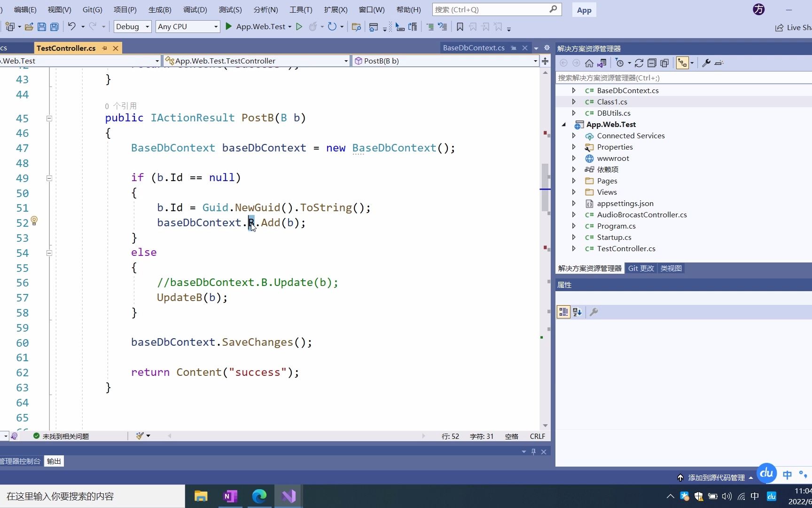The height and width of the screenshot is (508, 812).
Task: Click the Save All files icon
Action: click(x=54, y=26)
